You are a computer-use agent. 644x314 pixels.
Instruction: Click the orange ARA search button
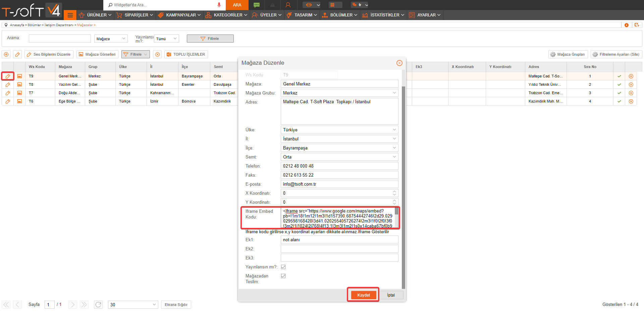point(237,5)
